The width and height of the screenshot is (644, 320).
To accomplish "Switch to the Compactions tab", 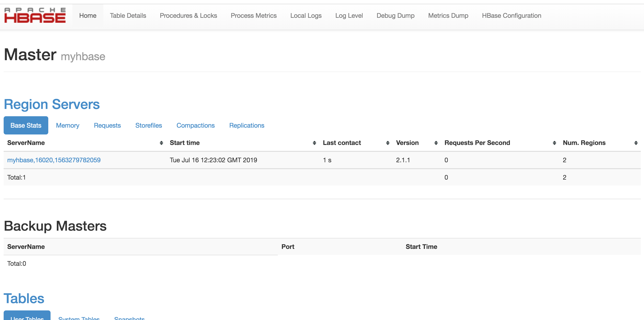I will [195, 125].
